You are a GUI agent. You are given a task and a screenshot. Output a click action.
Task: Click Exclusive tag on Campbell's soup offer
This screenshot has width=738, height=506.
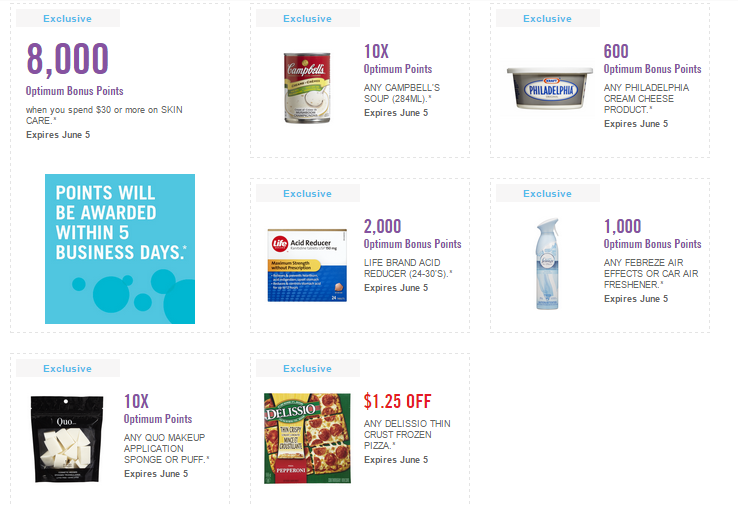coord(308,18)
